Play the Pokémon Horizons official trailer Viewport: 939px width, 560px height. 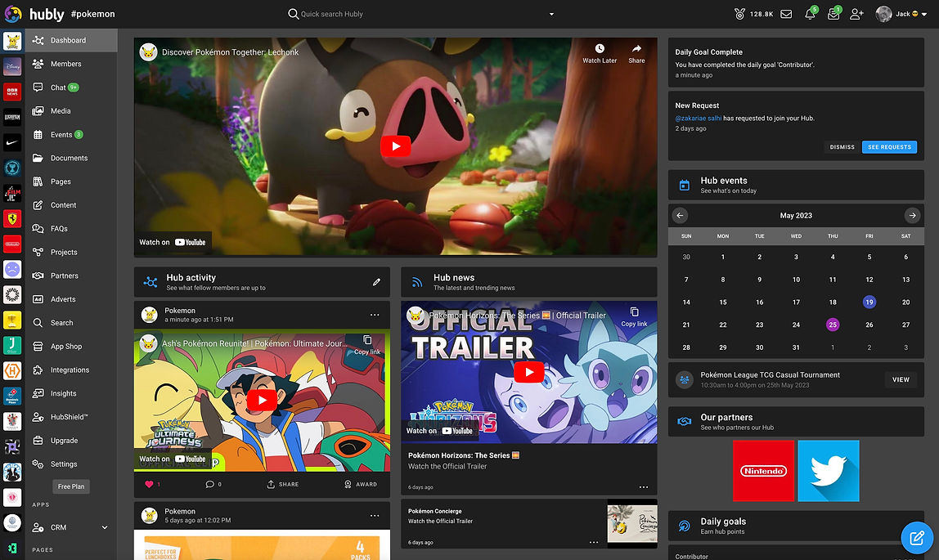528,372
